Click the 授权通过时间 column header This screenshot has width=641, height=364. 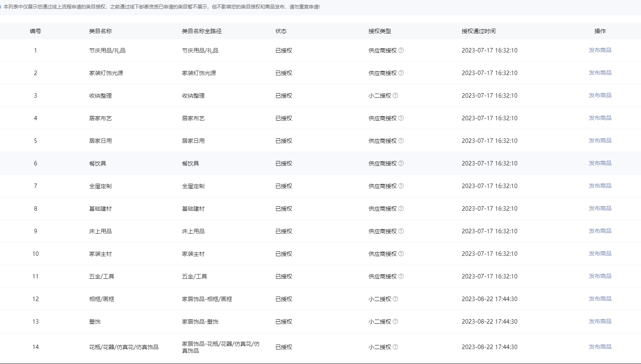point(478,31)
